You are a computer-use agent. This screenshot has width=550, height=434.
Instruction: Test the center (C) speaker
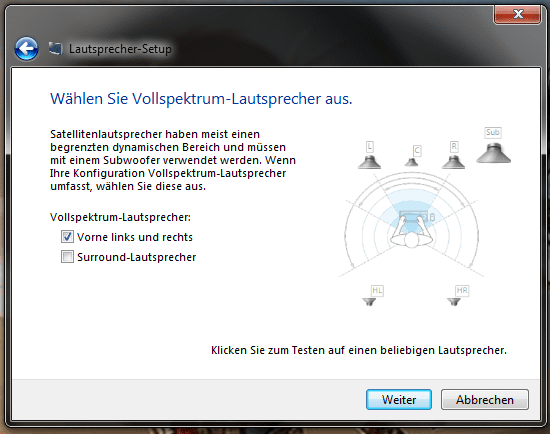click(x=411, y=162)
